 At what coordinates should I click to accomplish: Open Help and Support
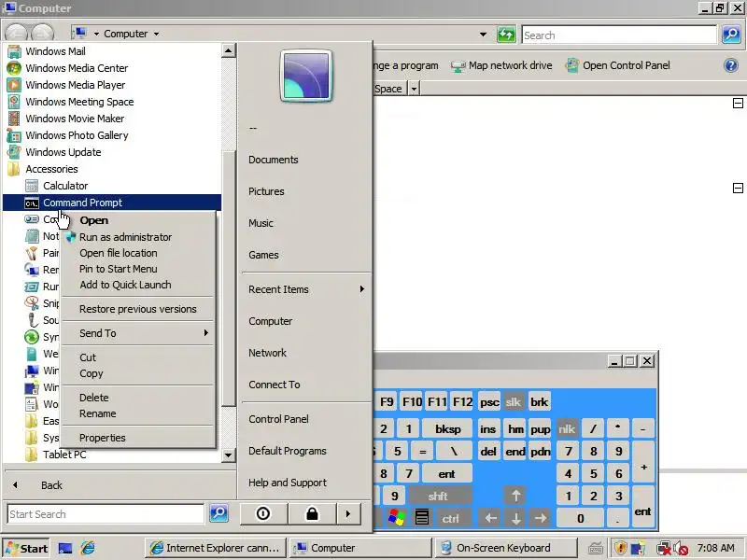coord(288,483)
